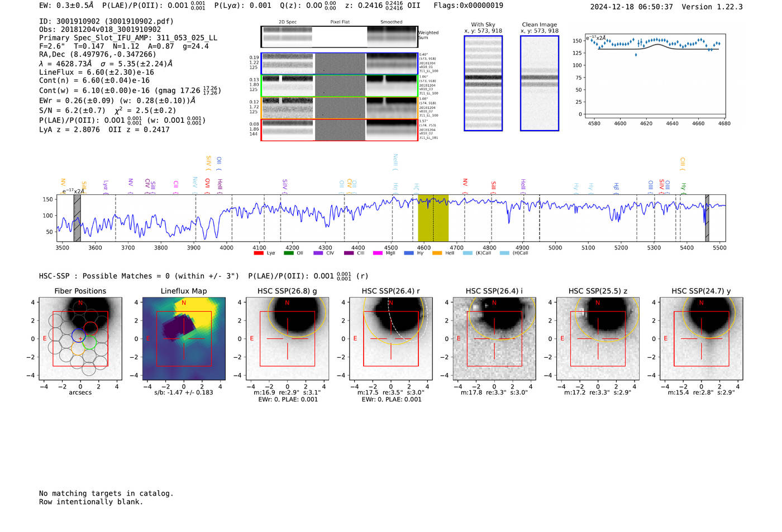This screenshot has width=782, height=532.
Task: Click the green fiber circle in Fiber Positions
Action: pyautogui.click(x=90, y=343)
